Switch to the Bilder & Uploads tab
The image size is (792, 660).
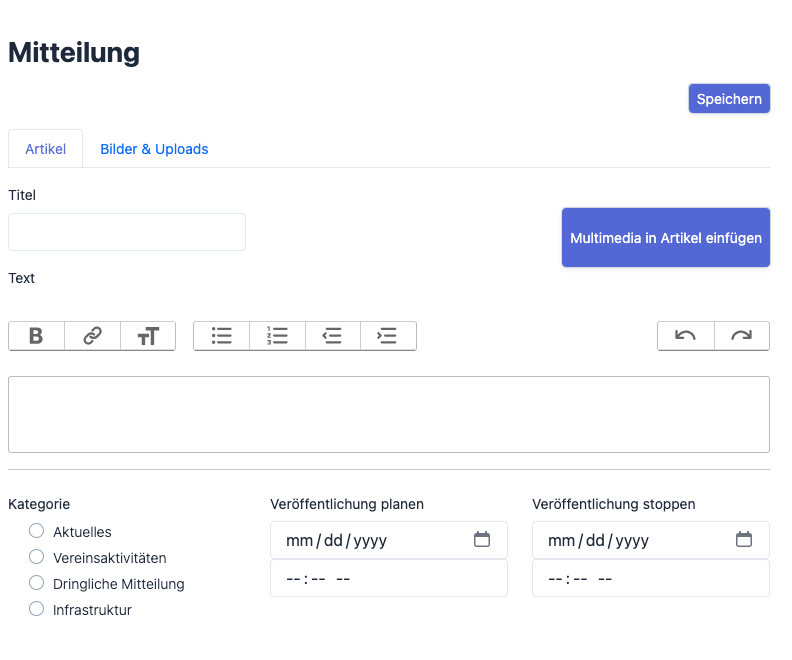(x=154, y=149)
